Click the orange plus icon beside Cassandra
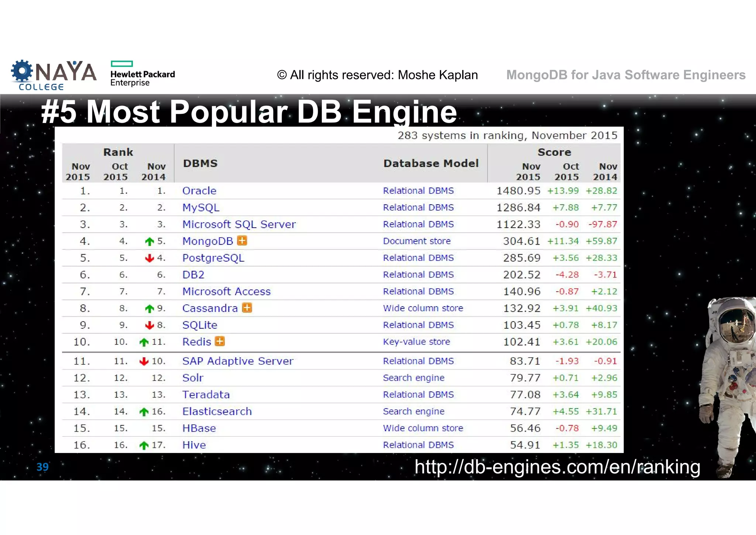The height and width of the screenshot is (535, 756). coord(247,307)
